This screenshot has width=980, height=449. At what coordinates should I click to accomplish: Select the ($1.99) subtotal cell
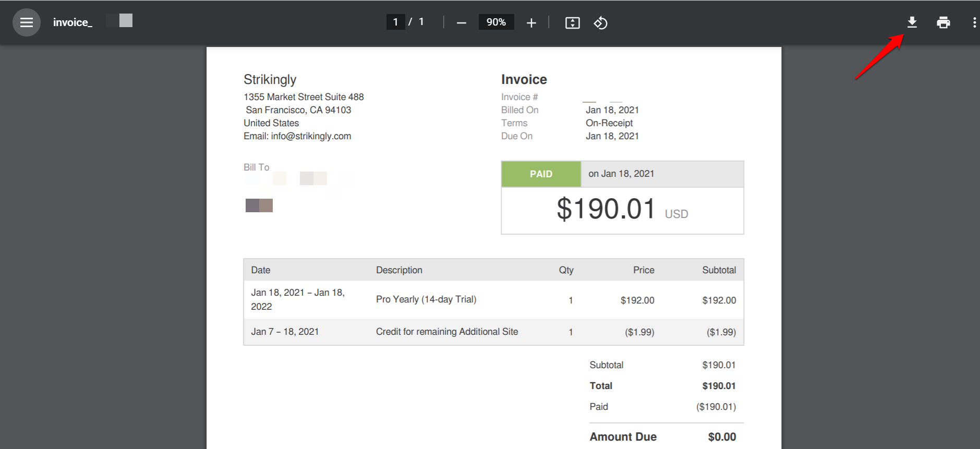click(x=721, y=332)
